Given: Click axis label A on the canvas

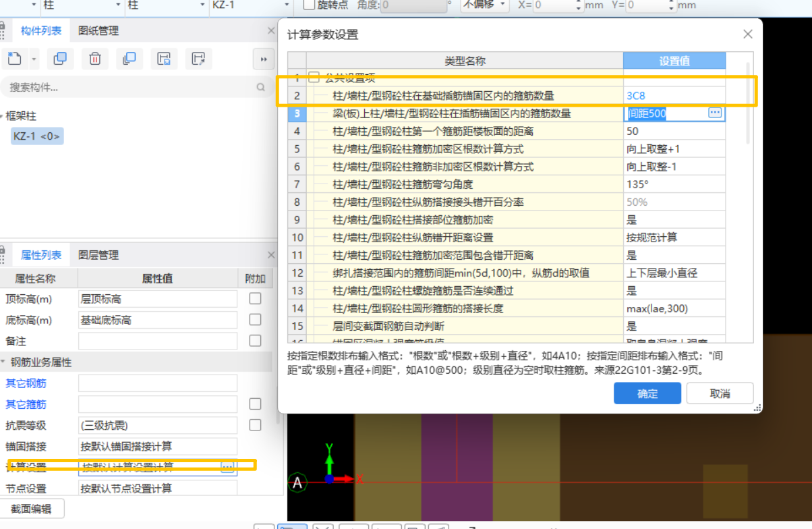Looking at the screenshot, I should pyautogui.click(x=298, y=482).
